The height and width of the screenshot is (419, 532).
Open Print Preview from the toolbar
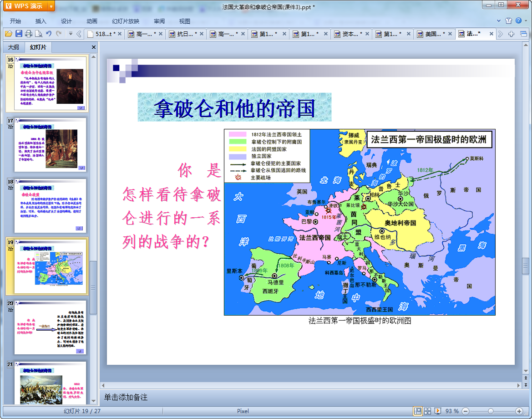point(38,34)
